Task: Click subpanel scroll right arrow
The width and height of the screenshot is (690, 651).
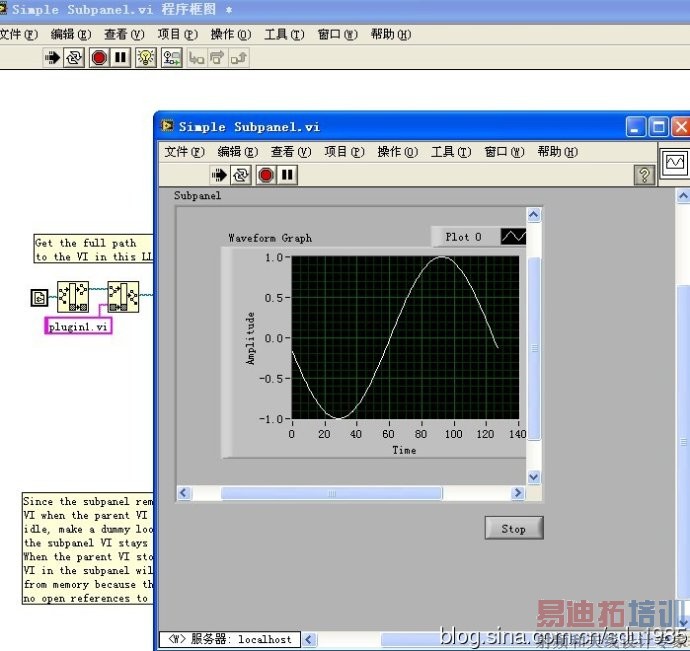Action: tap(518, 493)
